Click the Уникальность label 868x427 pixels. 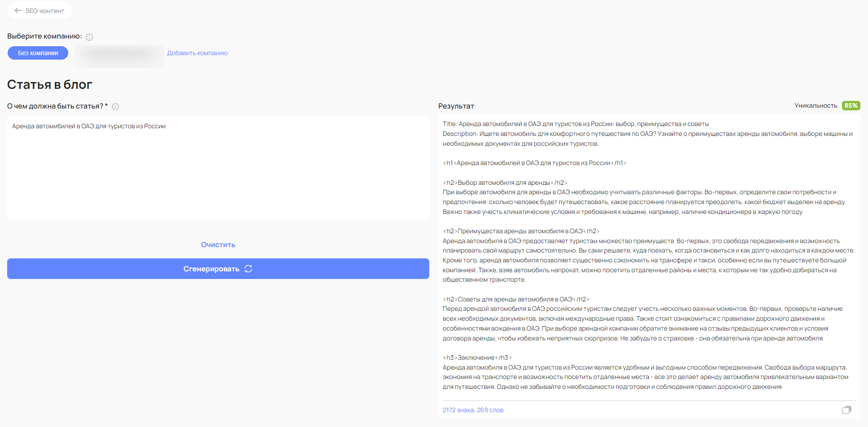pyautogui.click(x=816, y=105)
